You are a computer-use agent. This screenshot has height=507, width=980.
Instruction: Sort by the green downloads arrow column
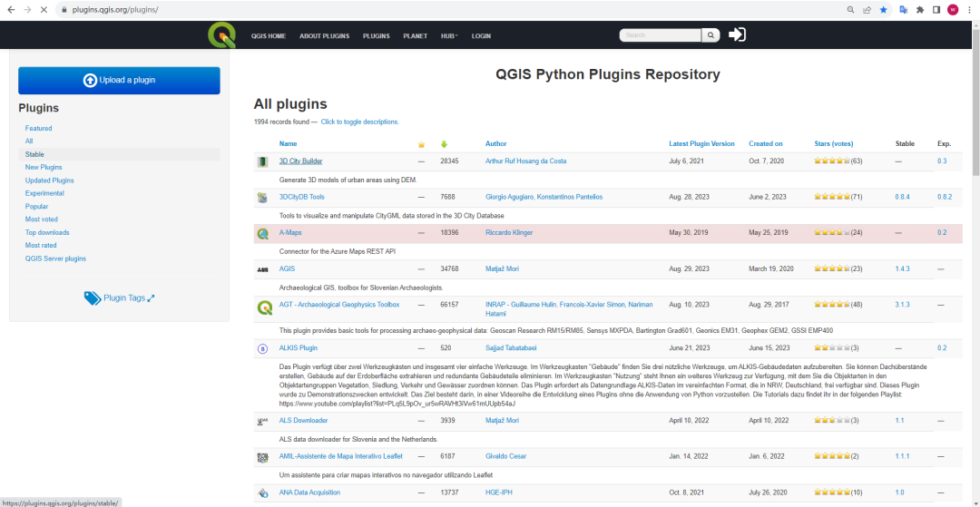point(444,144)
